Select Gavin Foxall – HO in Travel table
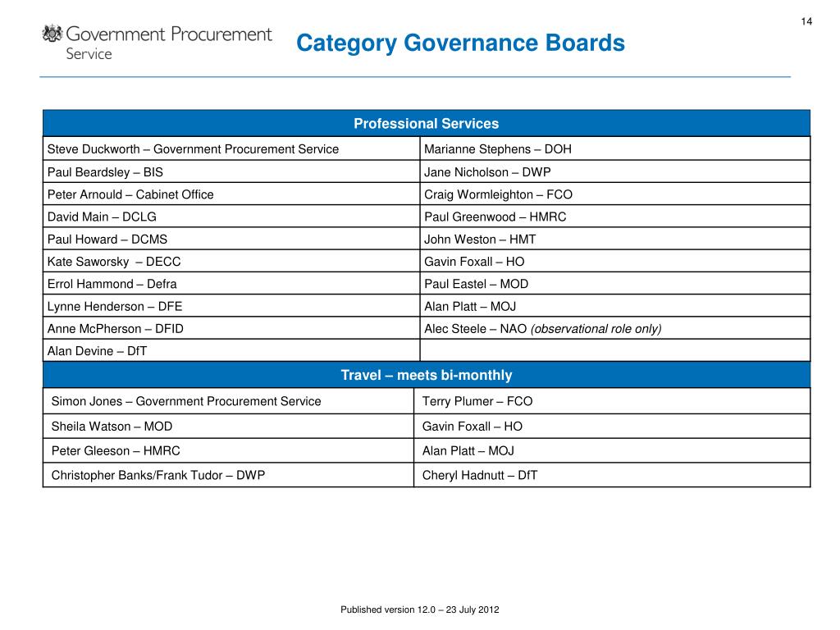Image resolution: width=840 pixels, height=630 pixels. pos(612,426)
